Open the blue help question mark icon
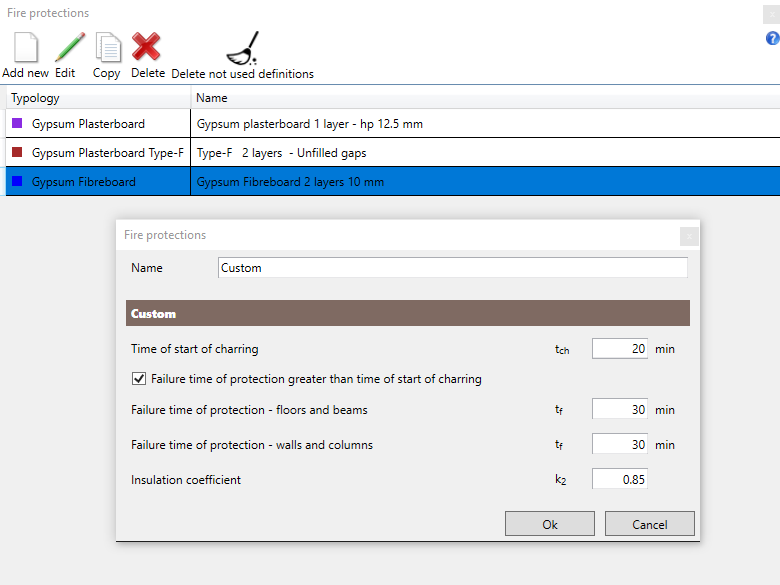The image size is (780, 585). (x=773, y=38)
